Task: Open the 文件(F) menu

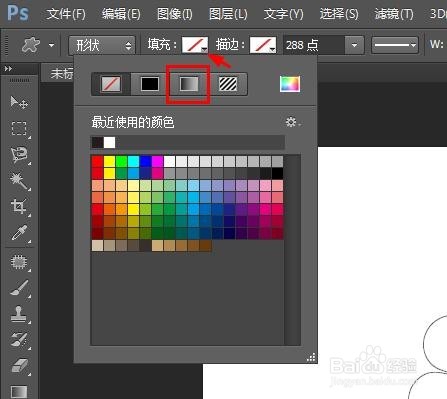Action: 66,14
